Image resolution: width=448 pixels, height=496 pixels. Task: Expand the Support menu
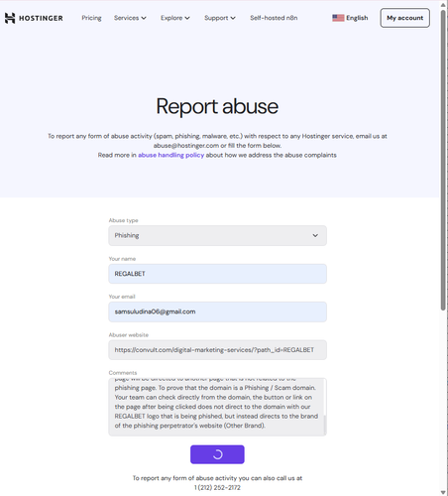click(220, 18)
